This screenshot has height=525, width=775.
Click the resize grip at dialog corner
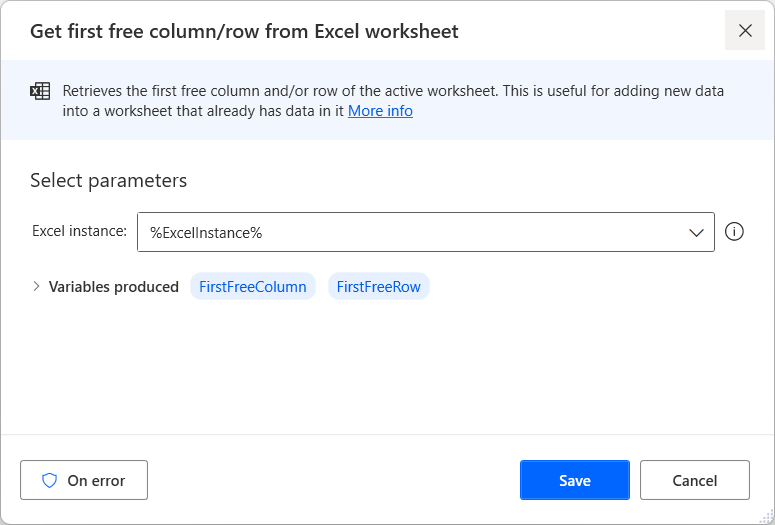[x=766, y=516]
